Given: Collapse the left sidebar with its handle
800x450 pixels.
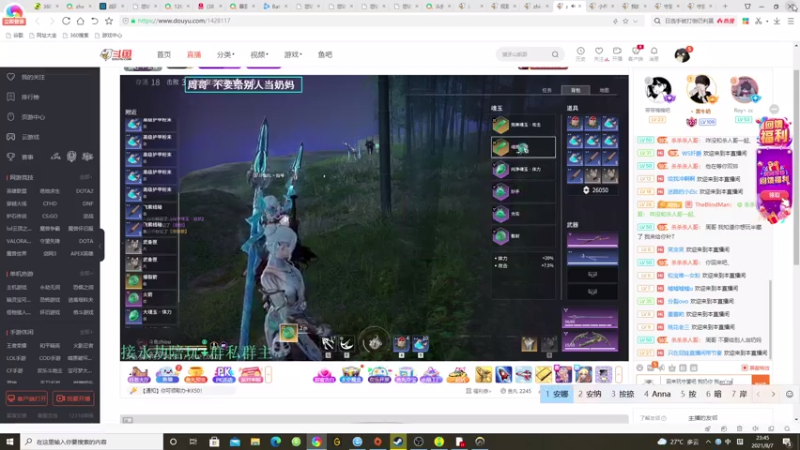Looking at the screenshot, I should point(102,245).
